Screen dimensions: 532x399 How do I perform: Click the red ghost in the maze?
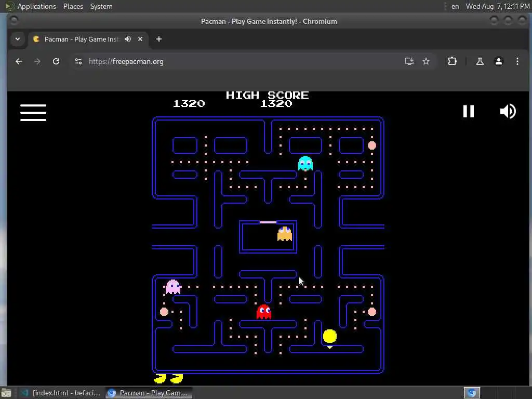[x=264, y=312]
